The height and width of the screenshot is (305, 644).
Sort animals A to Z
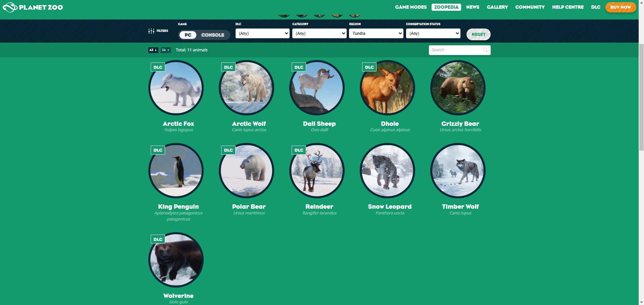[x=153, y=50]
